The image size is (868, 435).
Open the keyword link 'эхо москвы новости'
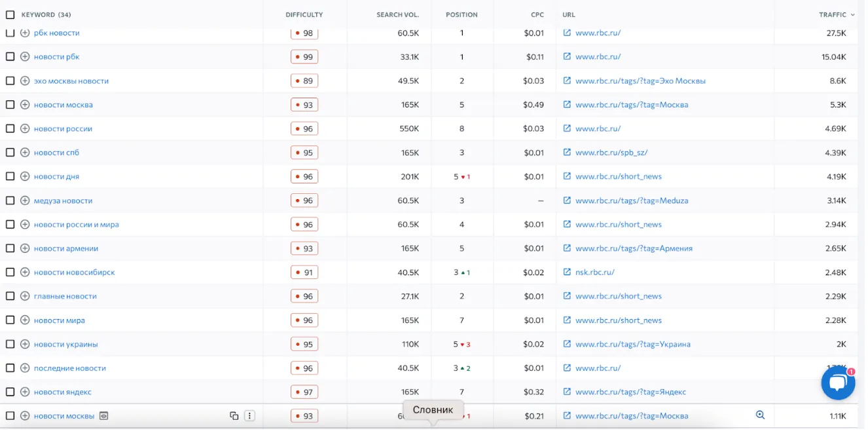[x=71, y=81]
